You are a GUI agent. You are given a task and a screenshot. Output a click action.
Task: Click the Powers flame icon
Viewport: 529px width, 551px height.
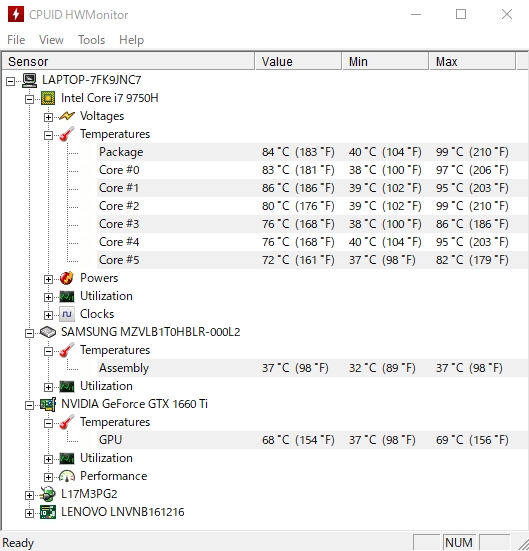(x=67, y=278)
